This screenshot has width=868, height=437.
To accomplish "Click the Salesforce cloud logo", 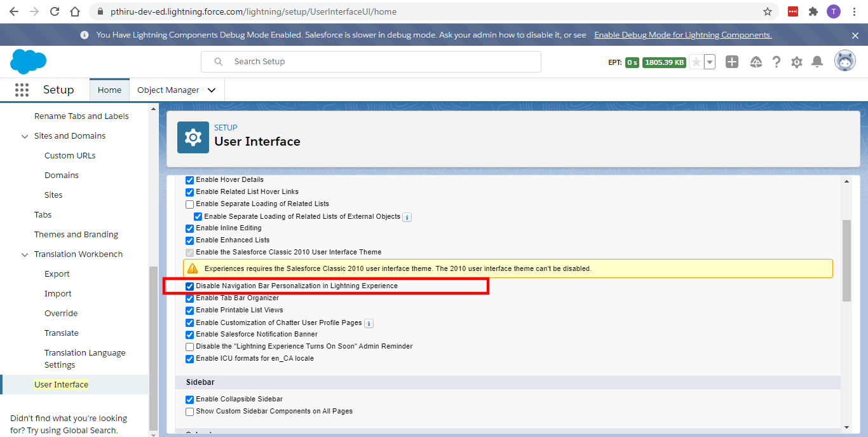I will (x=27, y=61).
